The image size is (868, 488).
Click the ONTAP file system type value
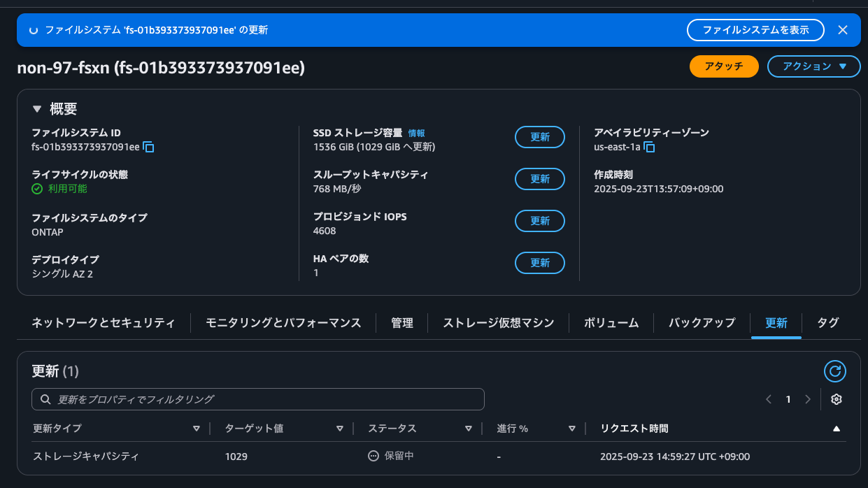click(x=48, y=232)
